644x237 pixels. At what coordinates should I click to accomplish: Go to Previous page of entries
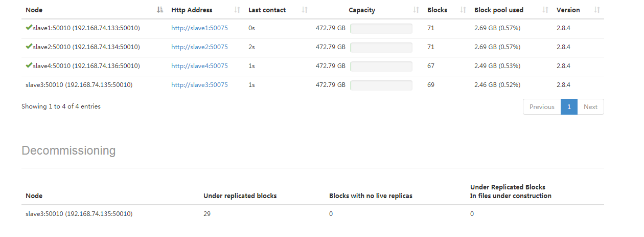(x=542, y=107)
